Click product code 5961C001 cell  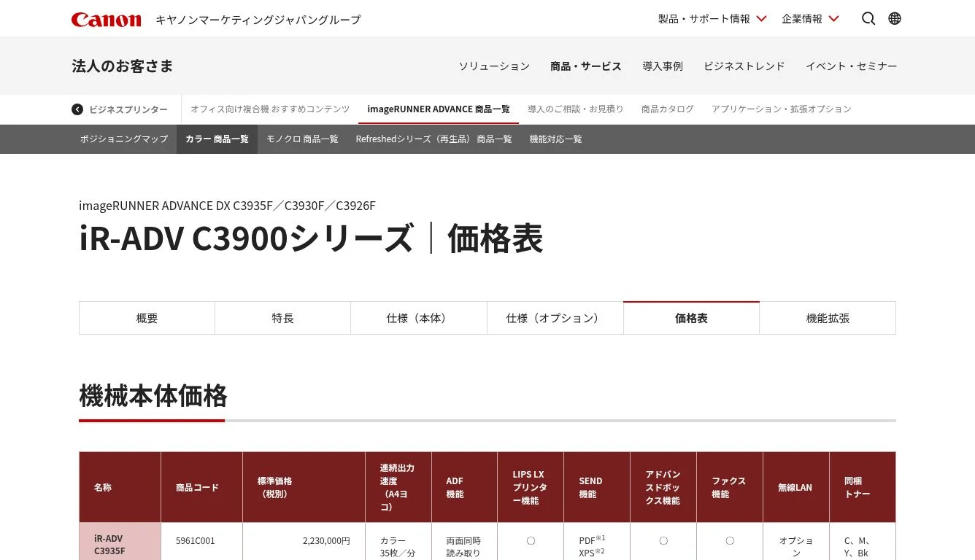[201, 542]
